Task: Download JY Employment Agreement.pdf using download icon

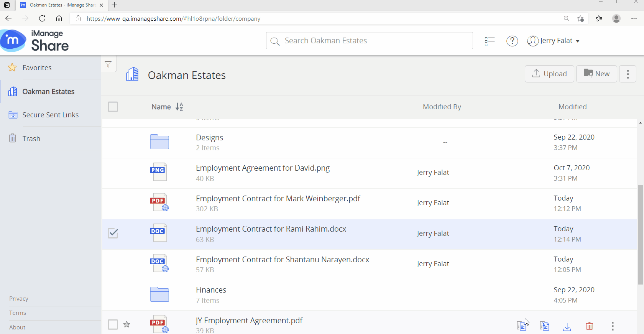Action: pyautogui.click(x=567, y=326)
